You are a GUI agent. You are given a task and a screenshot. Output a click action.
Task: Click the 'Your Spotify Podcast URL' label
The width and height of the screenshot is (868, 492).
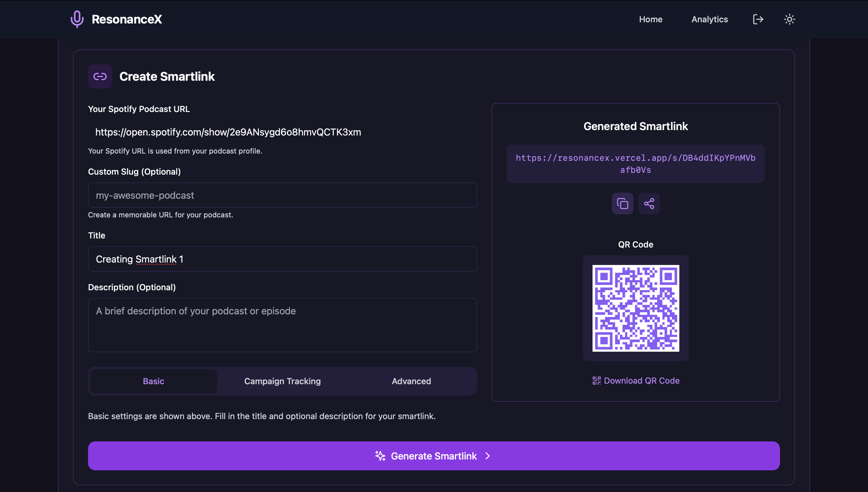139,109
